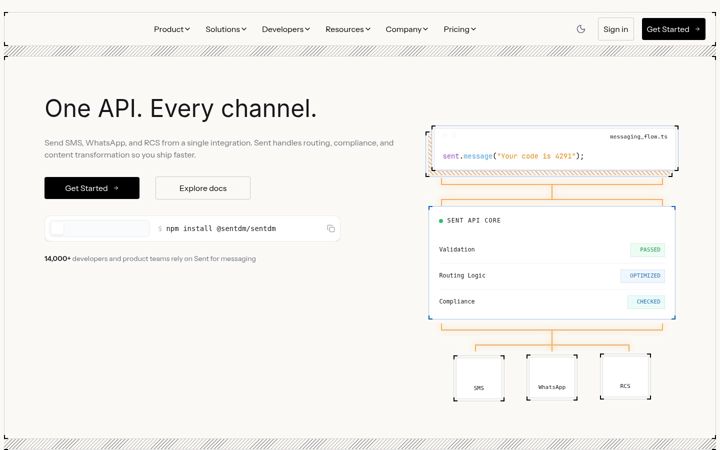Click Get Started in the top navigation

click(x=673, y=29)
